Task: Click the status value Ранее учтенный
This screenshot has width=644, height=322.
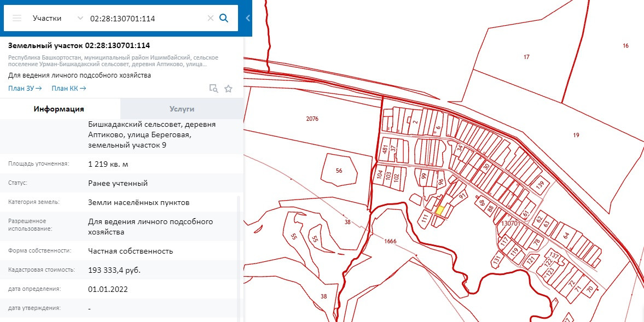Action: coord(118,183)
